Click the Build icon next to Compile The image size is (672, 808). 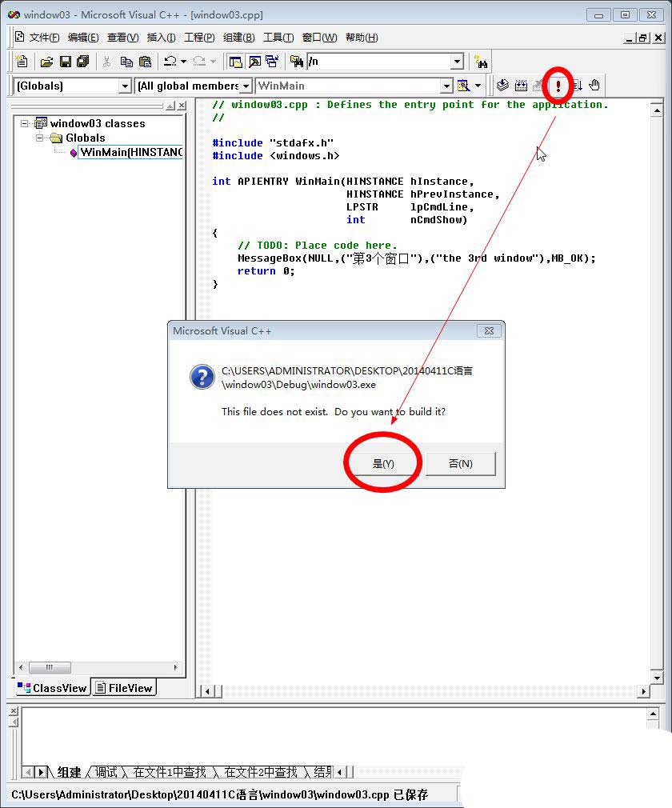click(521, 86)
